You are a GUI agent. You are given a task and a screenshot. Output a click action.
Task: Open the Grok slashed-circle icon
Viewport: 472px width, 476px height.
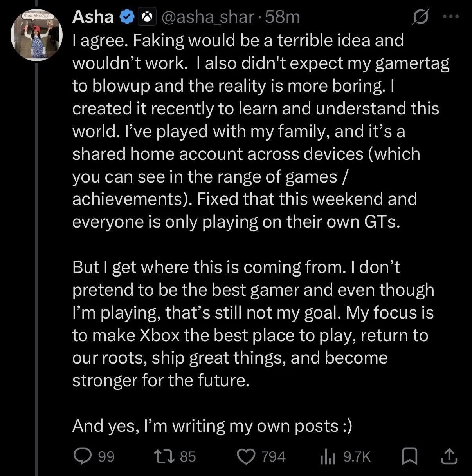(421, 18)
